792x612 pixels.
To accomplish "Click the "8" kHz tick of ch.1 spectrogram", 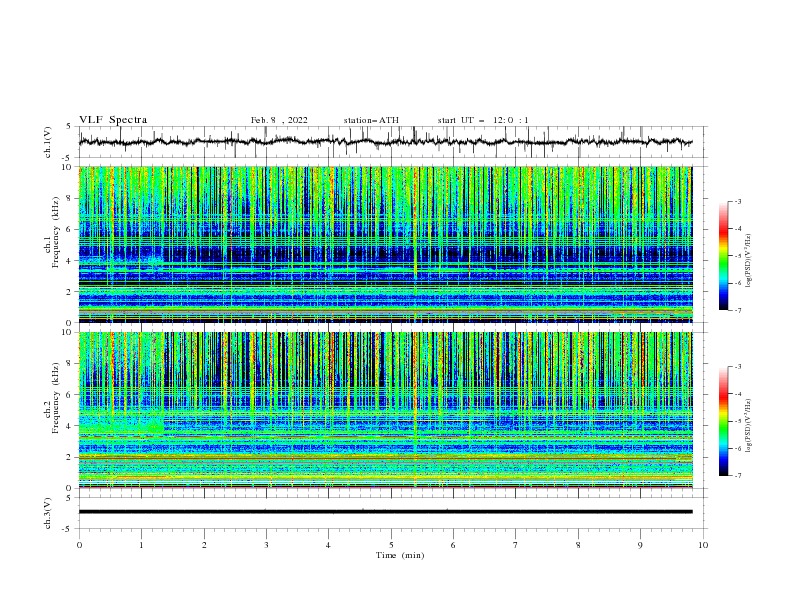I will (70, 198).
